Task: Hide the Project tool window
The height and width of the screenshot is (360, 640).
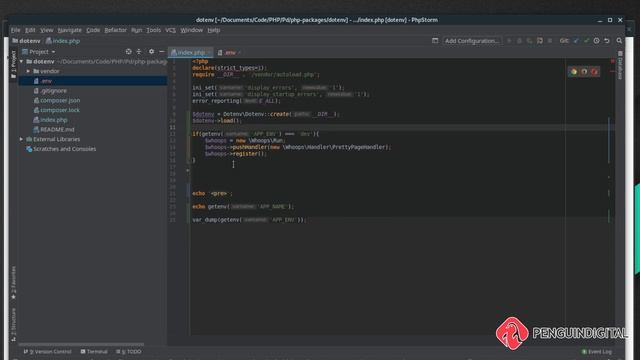Action: 162,51
